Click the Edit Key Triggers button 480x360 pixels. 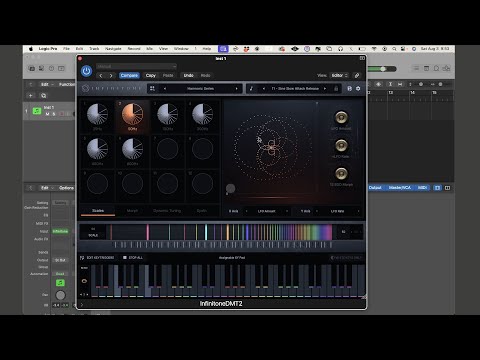point(97,258)
